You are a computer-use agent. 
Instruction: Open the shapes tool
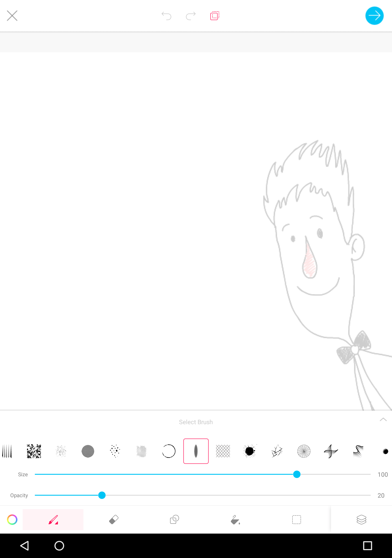[x=174, y=520]
